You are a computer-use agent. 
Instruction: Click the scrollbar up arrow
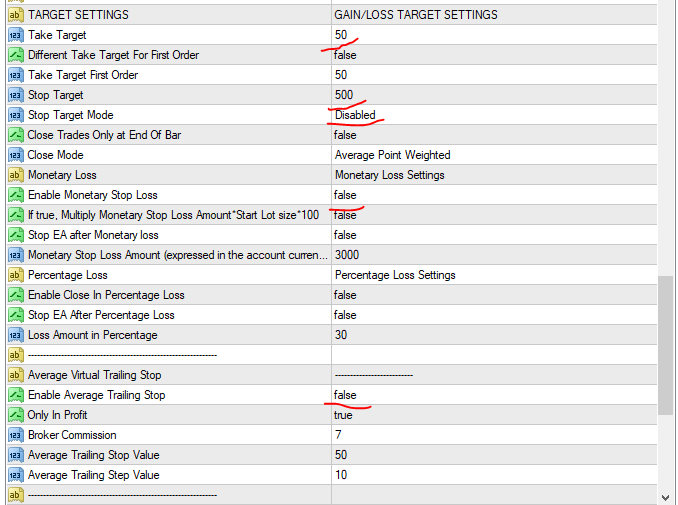[x=667, y=8]
